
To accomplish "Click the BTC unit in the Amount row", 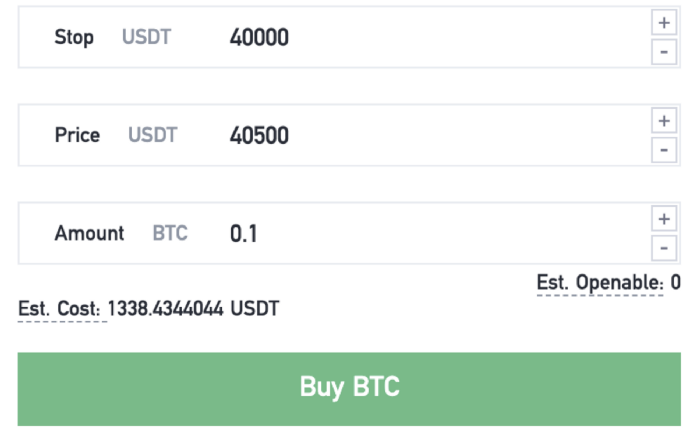I will (170, 234).
